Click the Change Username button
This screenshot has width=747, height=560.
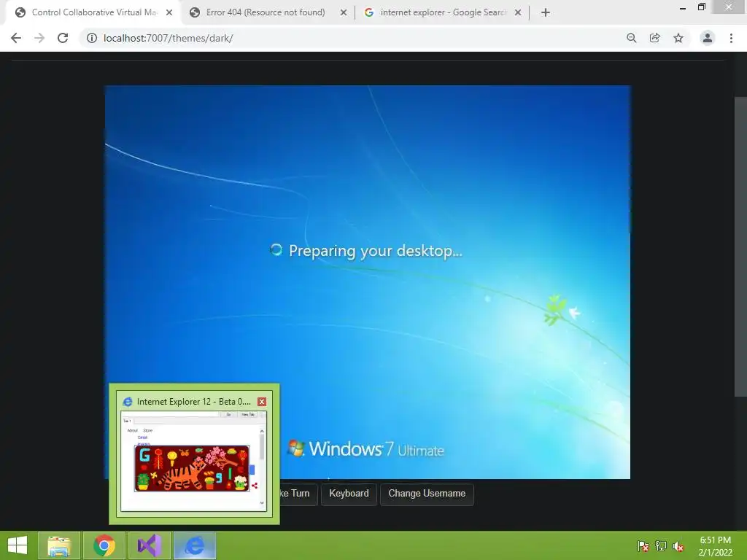point(427,494)
